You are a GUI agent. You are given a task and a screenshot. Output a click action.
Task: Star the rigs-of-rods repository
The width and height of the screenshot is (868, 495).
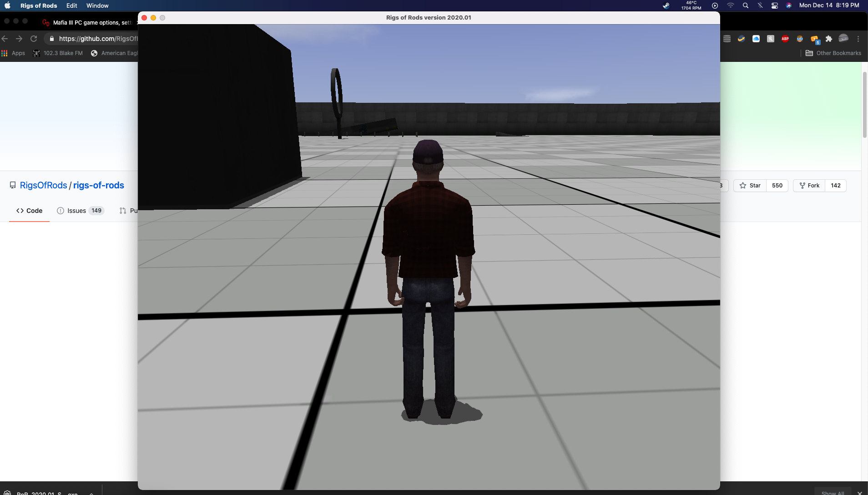[x=750, y=186]
